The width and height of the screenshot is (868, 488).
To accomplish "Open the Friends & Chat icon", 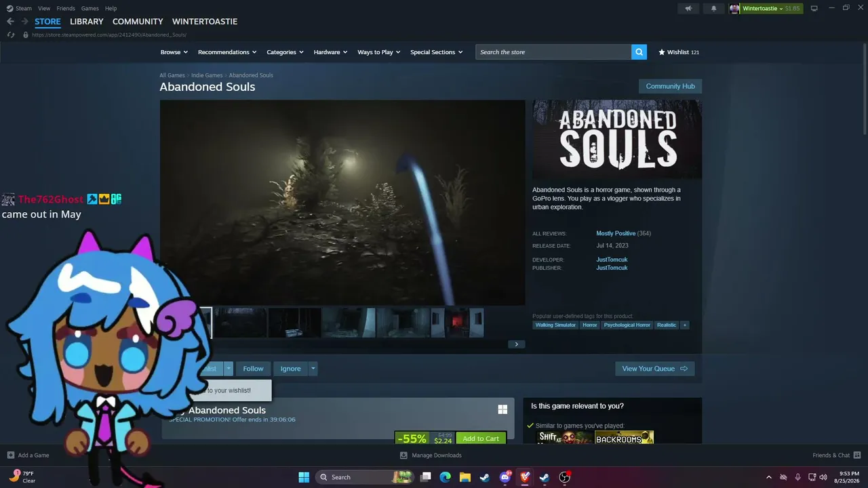I will click(857, 455).
